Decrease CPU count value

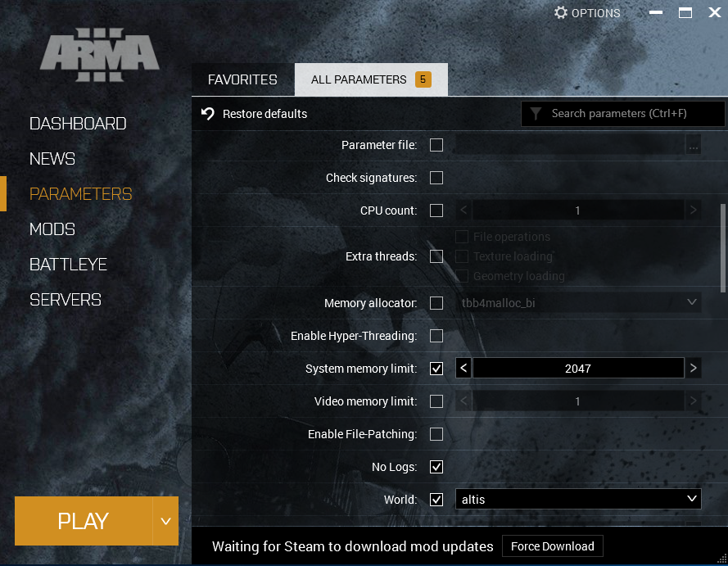[463, 211]
